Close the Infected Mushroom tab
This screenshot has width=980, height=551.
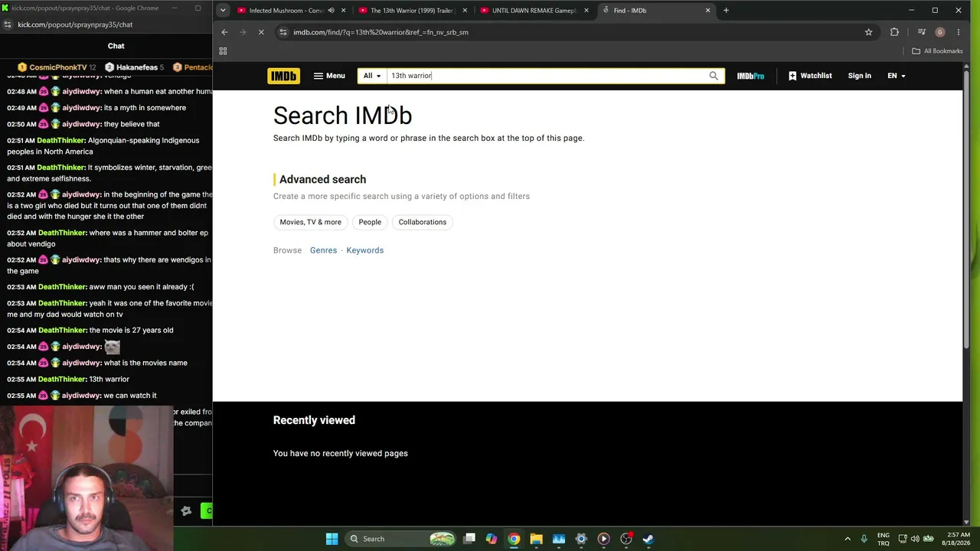[x=343, y=11]
